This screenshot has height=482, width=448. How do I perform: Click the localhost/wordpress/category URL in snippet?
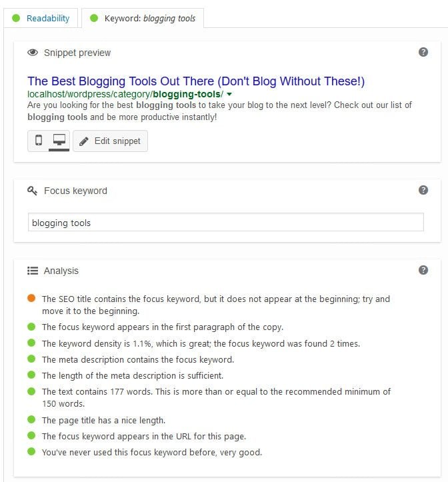125,94
